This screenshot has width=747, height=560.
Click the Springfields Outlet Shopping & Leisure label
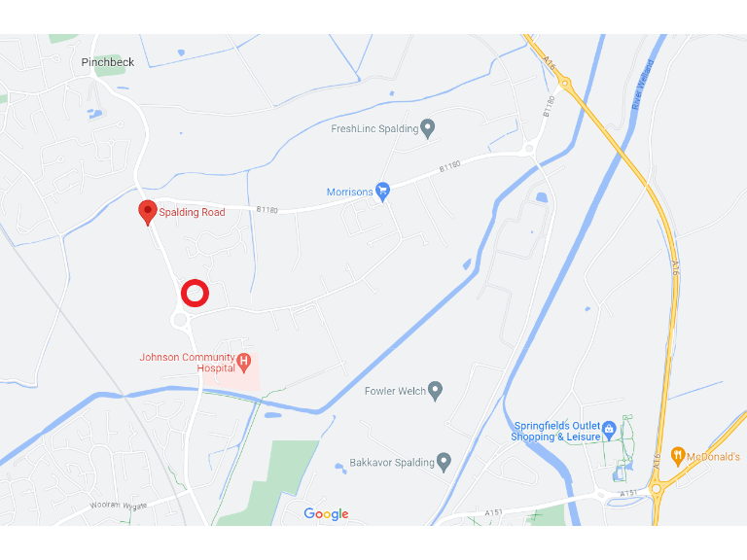555,432
